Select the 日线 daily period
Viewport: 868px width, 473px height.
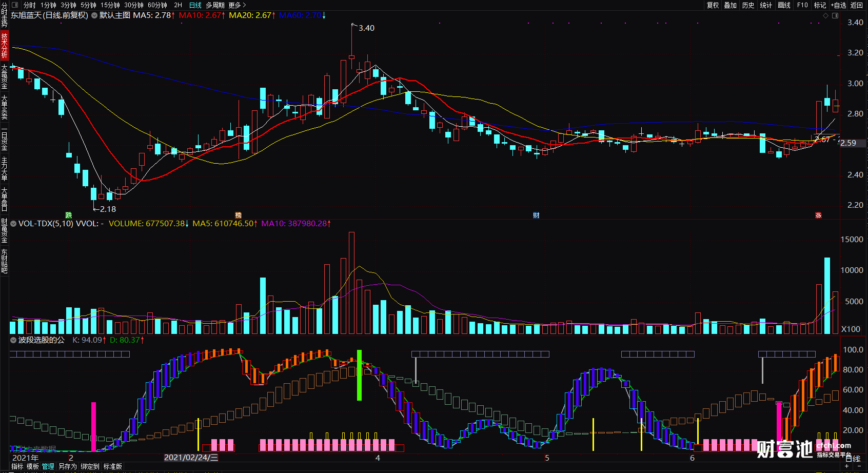click(x=195, y=5)
